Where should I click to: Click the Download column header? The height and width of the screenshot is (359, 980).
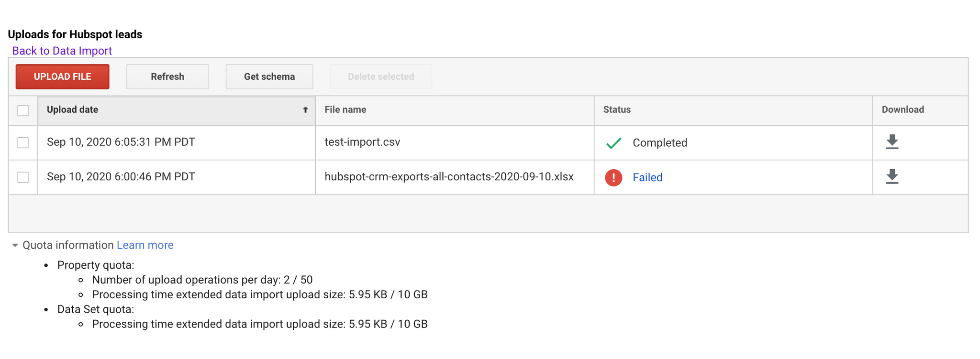point(902,110)
